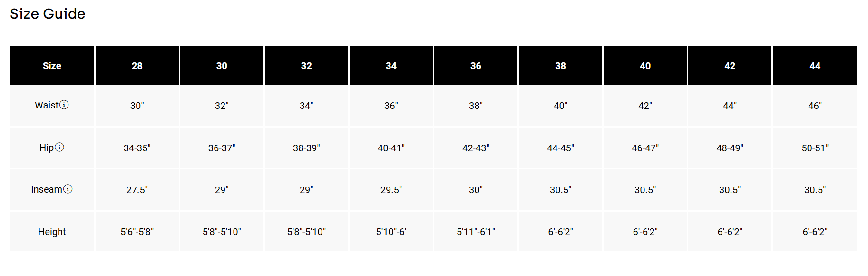868x276 pixels.
Task: Click the size 32 column header
Action: coord(306,66)
